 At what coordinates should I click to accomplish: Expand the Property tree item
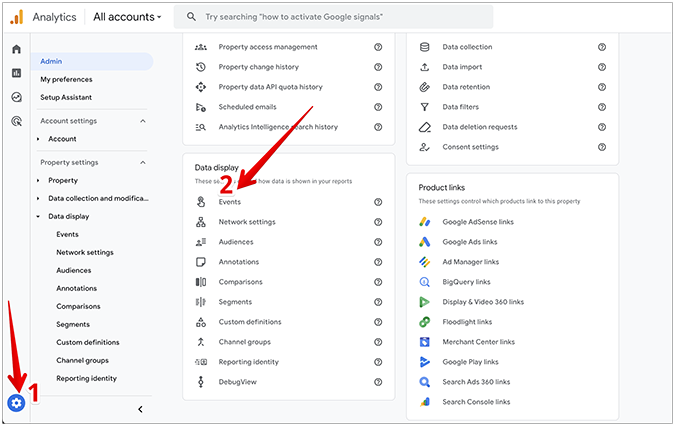pyautogui.click(x=38, y=181)
